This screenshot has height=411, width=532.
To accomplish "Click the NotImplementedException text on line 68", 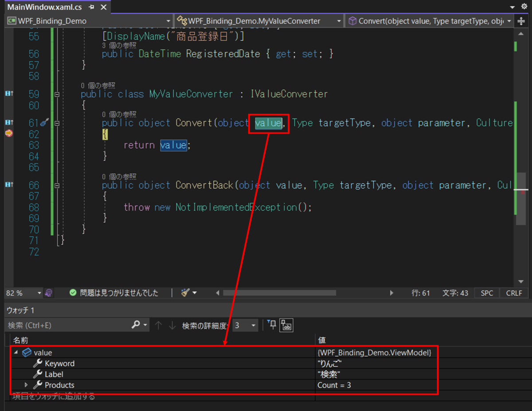I will (236, 207).
